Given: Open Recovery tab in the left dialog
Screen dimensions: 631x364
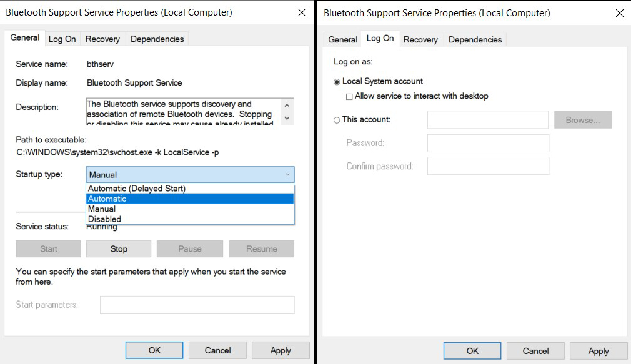Looking at the screenshot, I should pos(102,39).
